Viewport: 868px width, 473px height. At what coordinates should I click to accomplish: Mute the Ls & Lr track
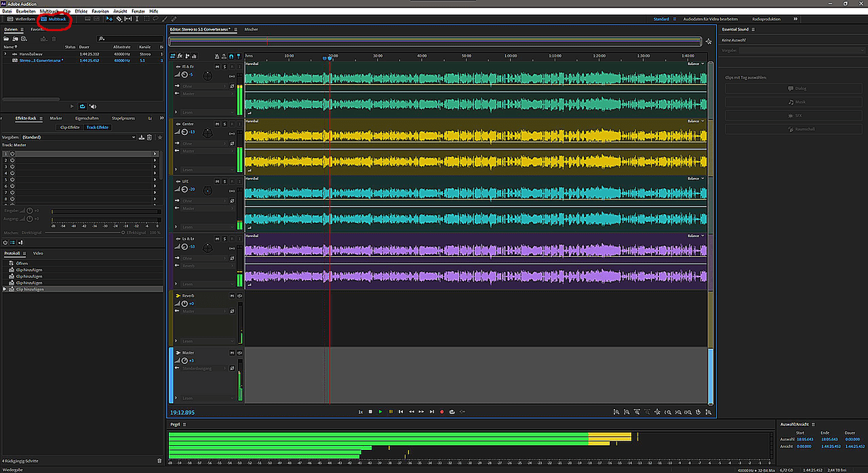point(217,239)
